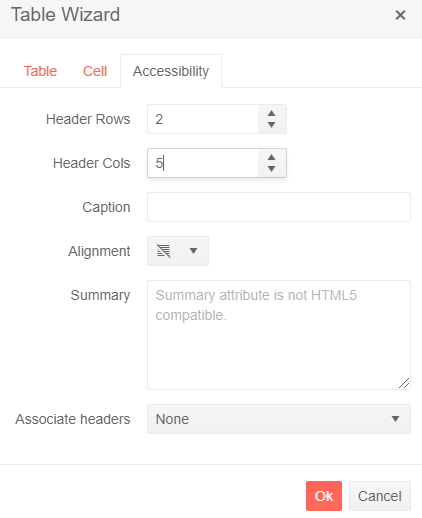Focus the Caption text field

coord(279,207)
